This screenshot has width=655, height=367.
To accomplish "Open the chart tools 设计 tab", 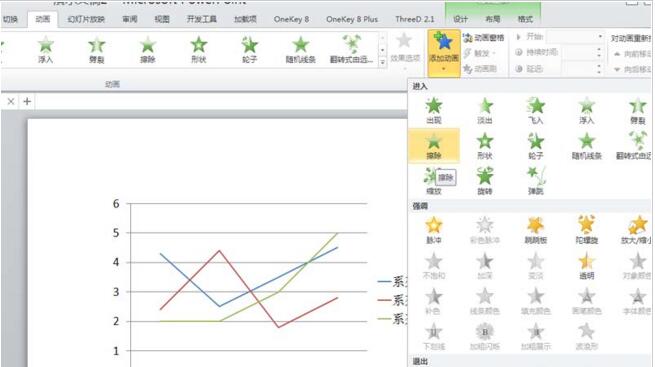I will click(x=461, y=19).
